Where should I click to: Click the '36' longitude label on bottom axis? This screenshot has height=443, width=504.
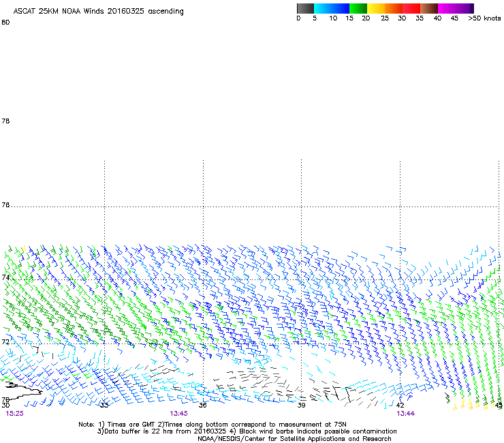pyautogui.click(x=202, y=405)
